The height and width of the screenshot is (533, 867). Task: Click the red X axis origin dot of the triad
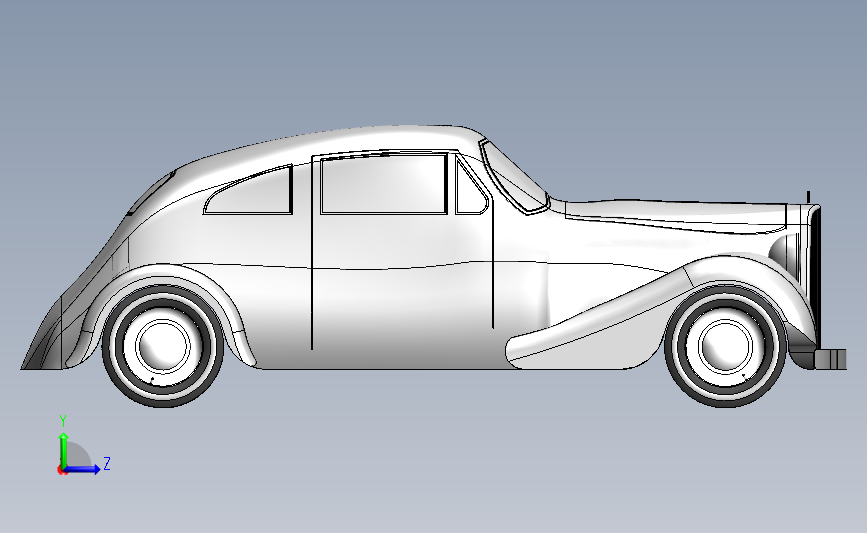click(x=62, y=470)
